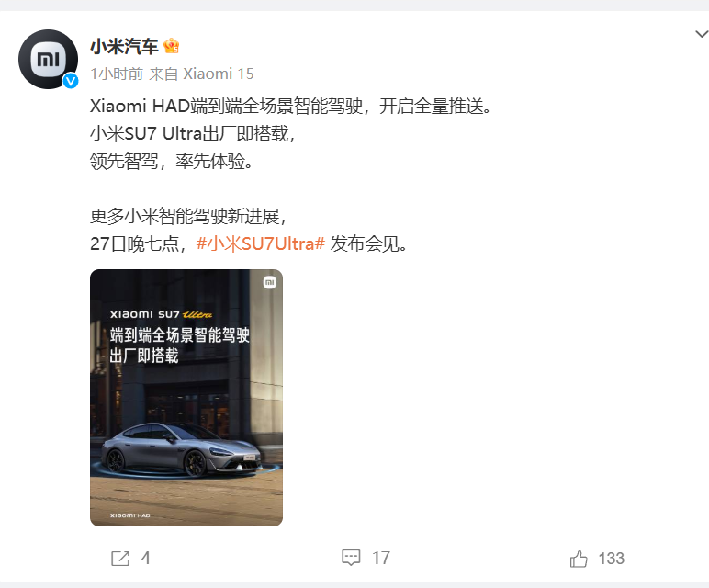Image resolution: width=709 pixels, height=588 pixels.
Task: Click the blue verified badge on avatar
Action: pos(71,81)
